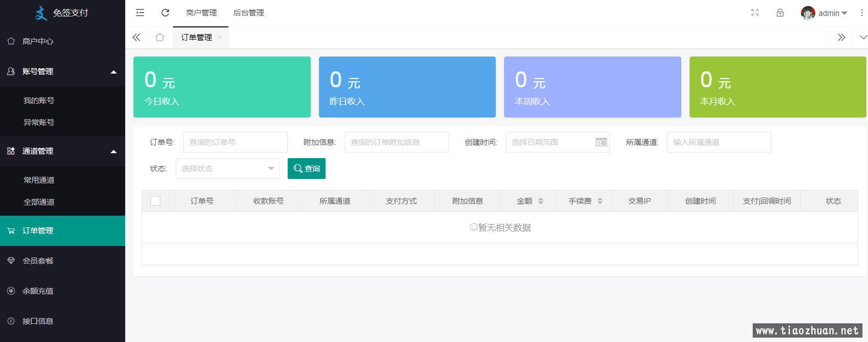Open the admin user dropdown menu

(x=825, y=13)
